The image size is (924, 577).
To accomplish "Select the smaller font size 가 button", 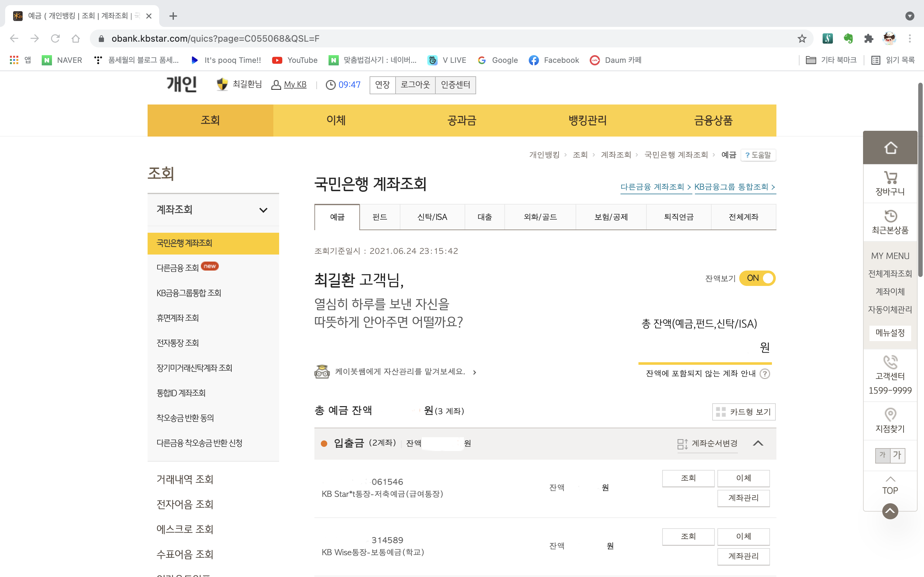I will pos(882,455).
